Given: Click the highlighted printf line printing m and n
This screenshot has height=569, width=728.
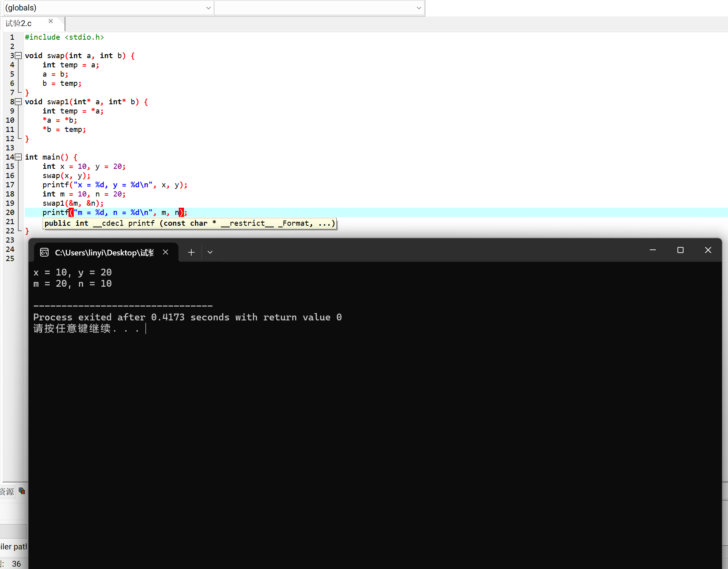Looking at the screenshot, I should coord(115,213).
